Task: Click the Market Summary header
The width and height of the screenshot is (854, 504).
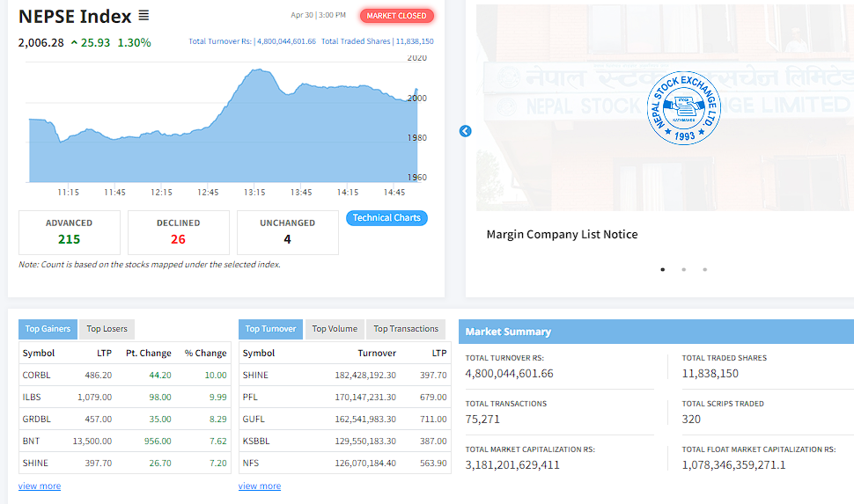Action: (x=508, y=332)
